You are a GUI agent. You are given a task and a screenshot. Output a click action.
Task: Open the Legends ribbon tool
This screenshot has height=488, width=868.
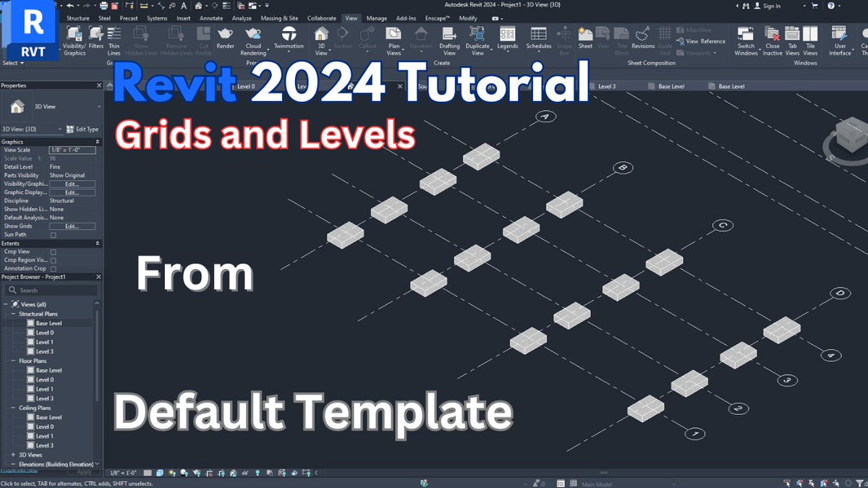507,37
